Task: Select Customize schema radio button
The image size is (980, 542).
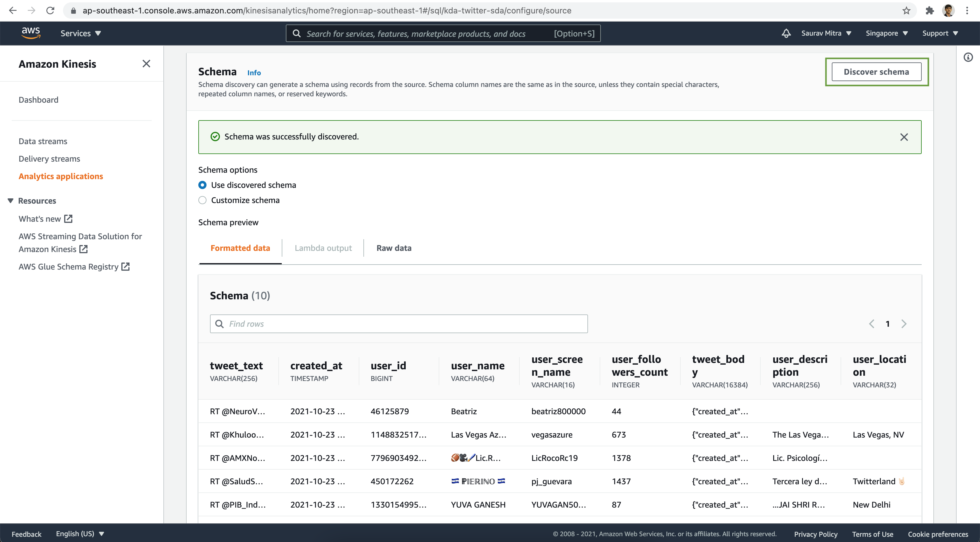Action: point(202,200)
